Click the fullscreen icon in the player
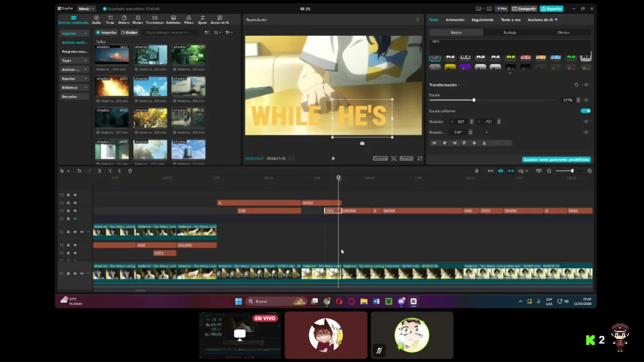The image size is (644, 362). 420,158
